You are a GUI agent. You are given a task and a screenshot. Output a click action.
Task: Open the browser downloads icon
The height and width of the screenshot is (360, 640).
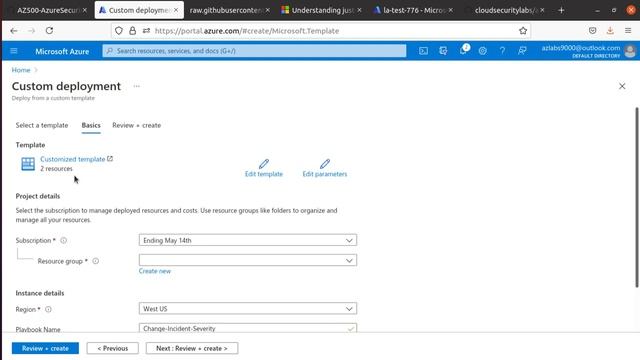[x=610, y=31]
